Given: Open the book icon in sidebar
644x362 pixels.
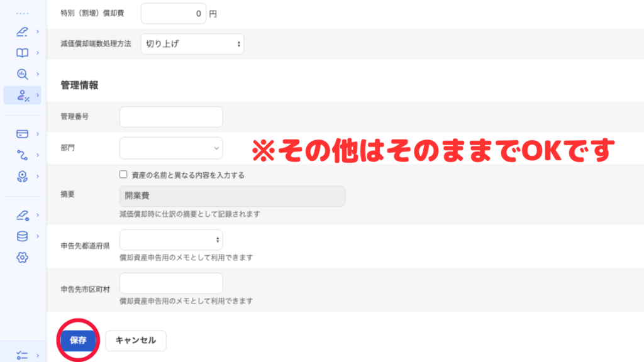Looking at the screenshot, I should [22, 53].
